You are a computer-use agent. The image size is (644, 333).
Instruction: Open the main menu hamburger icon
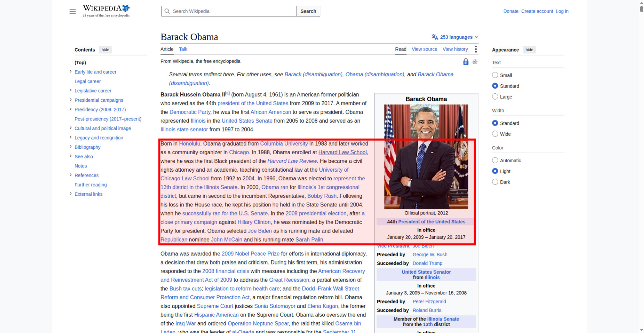point(72,11)
